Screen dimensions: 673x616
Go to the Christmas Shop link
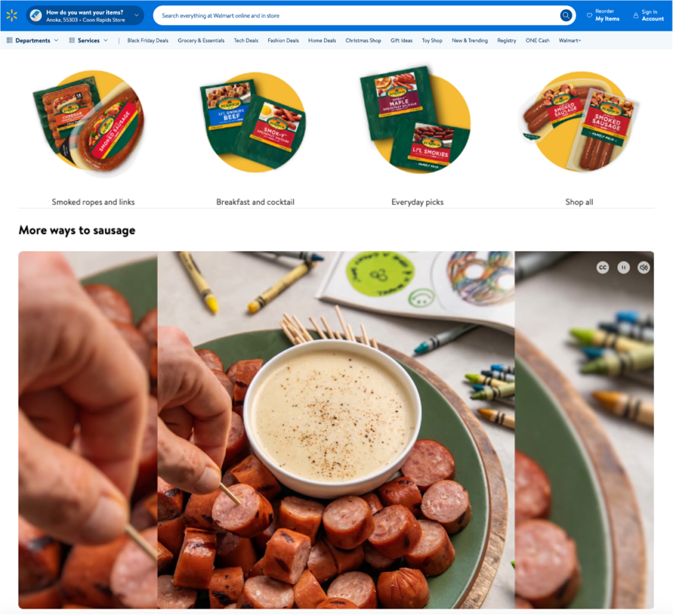pyautogui.click(x=363, y=40)
